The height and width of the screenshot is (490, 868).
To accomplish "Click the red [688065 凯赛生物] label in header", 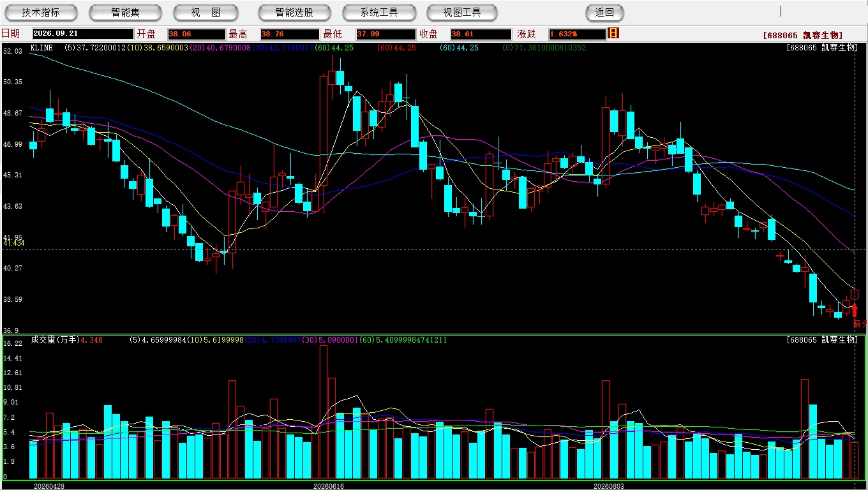I will (x=802, y=35).
